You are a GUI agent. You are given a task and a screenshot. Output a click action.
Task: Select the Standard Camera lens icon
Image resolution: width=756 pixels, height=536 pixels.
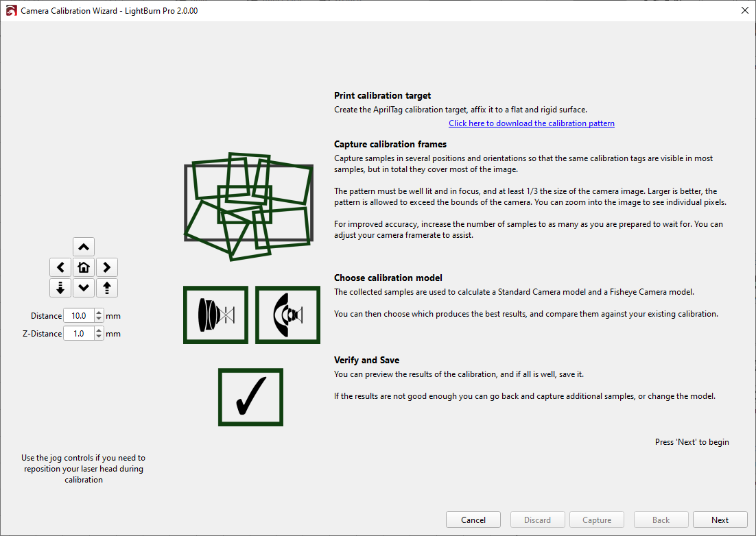215,315
